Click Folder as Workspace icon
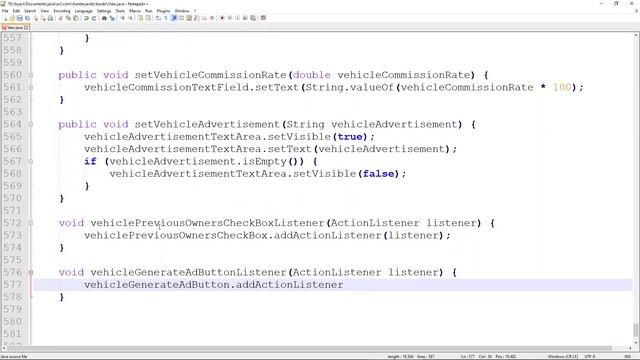 (204, 18)
